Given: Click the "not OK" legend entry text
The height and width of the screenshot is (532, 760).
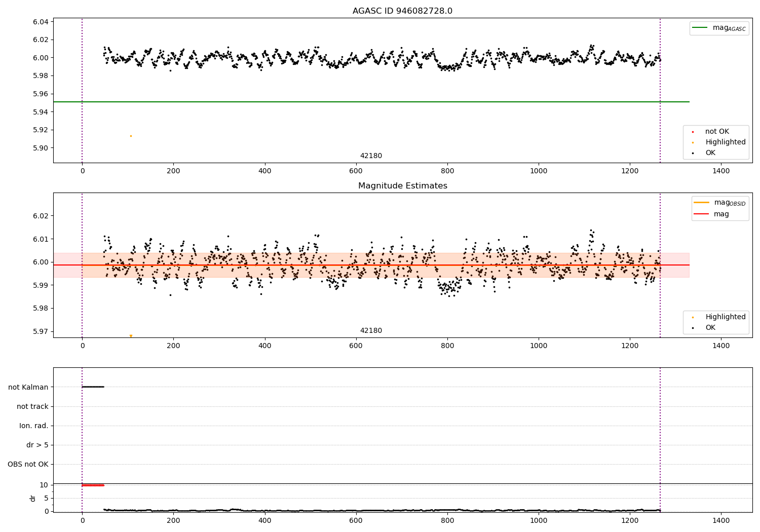Looking at the screenshot, I should pyautogui.click(x=717, y=131).
